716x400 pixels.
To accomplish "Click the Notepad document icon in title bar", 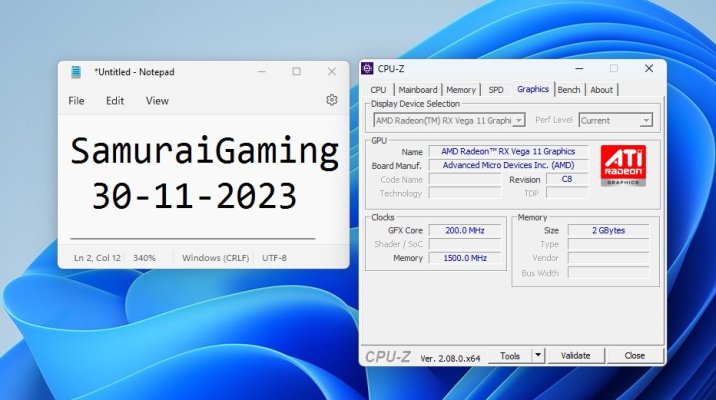I will (76, 72).
